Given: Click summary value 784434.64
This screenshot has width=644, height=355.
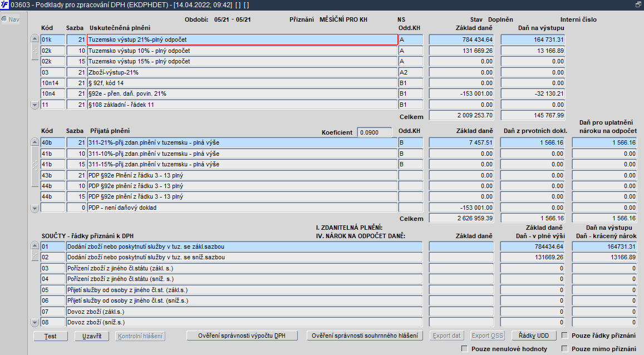Looking at the screenshot, I should 533,247.
